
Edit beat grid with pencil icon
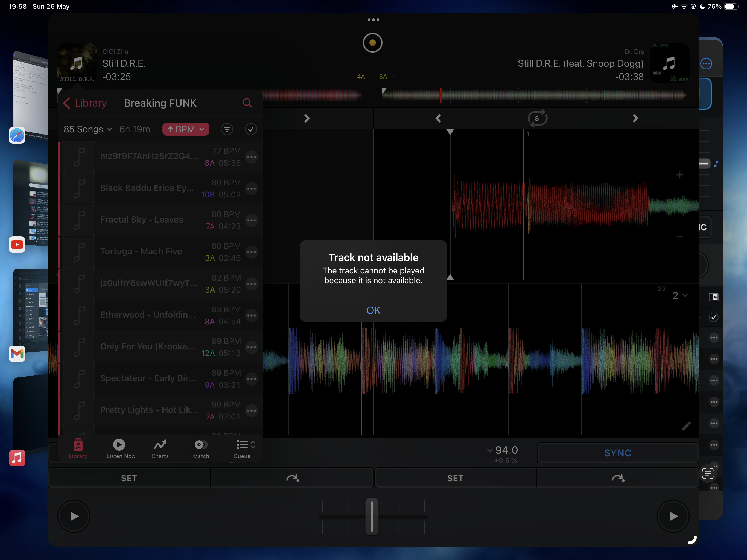(686, 426)
